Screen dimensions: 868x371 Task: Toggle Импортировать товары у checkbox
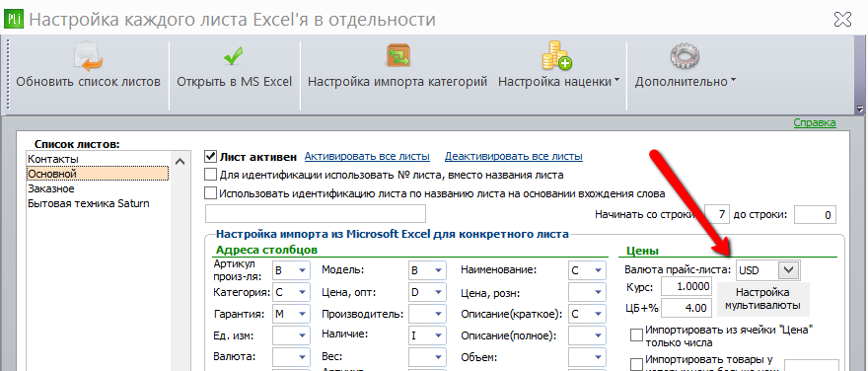click(x=637, y=364)
